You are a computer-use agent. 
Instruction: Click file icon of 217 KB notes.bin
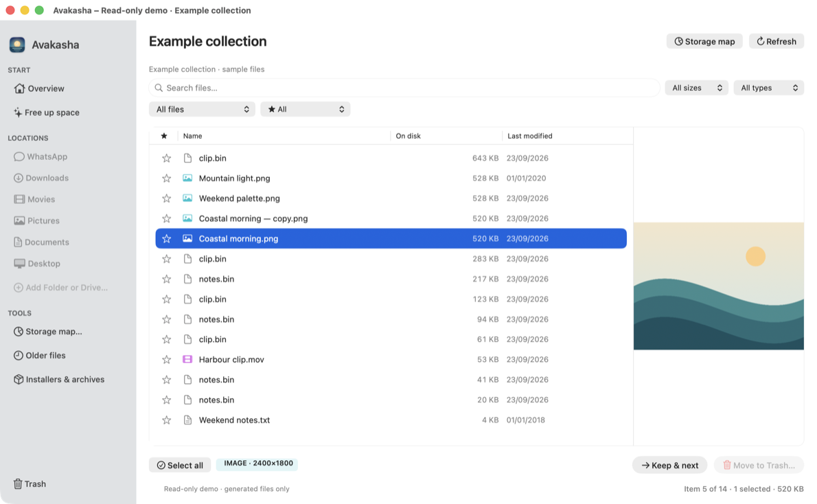click(x=187, y=279)
